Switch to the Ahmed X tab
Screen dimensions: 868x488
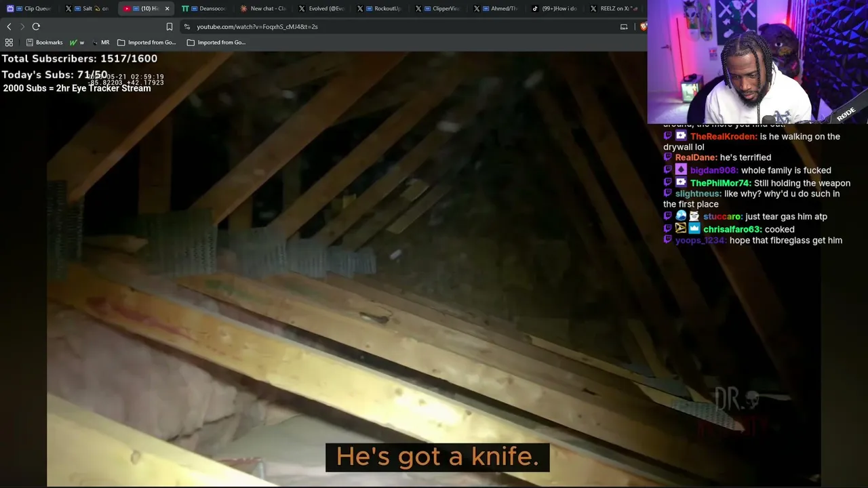point(496,9)
